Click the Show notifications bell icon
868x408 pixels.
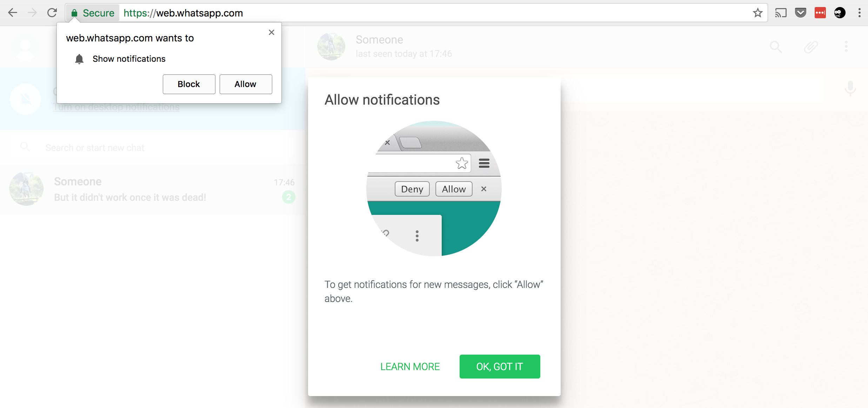[79, 59]
